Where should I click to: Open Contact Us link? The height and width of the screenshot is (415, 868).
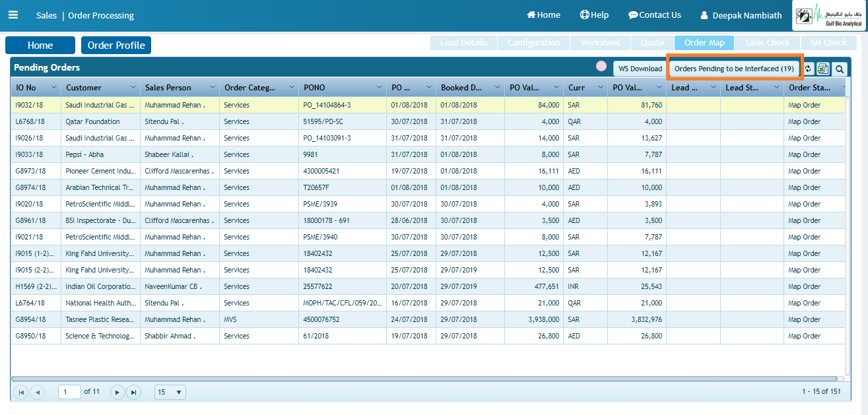(x=654, y=15)
